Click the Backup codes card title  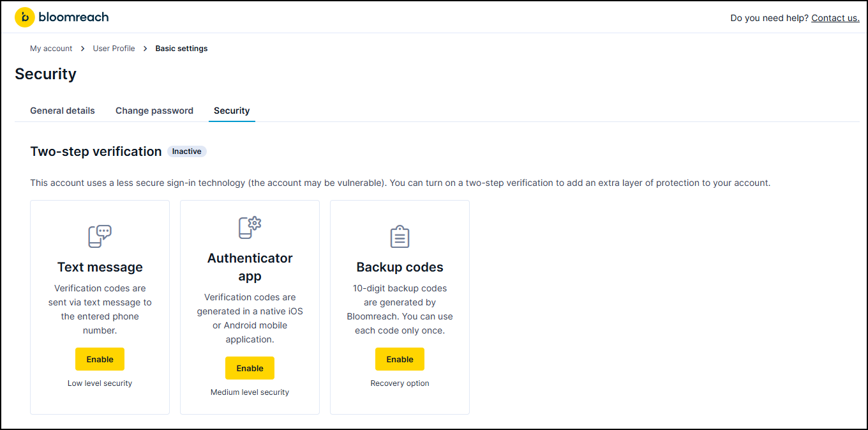click(400, 267)
